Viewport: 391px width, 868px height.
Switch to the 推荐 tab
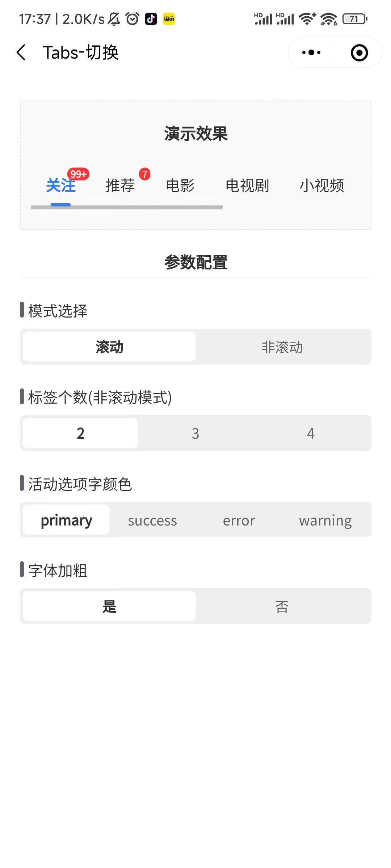[x=119, y=185]
